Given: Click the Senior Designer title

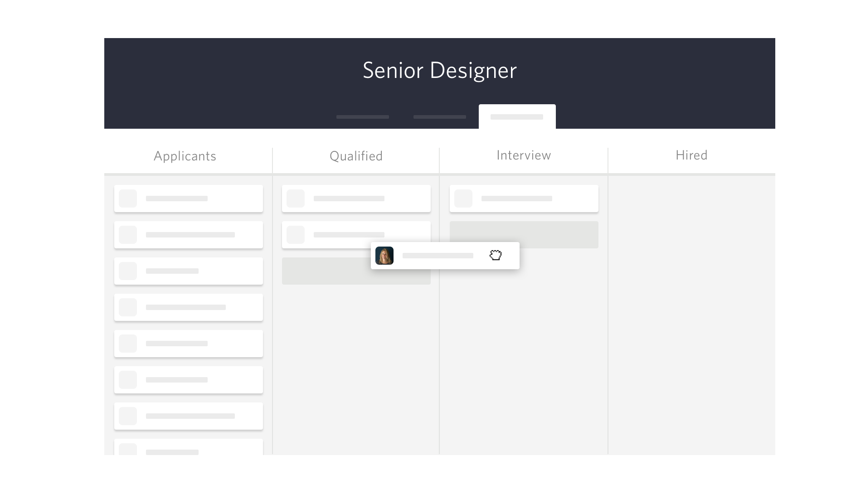Looking at the screenshot, I should click(x=439, y=71).
